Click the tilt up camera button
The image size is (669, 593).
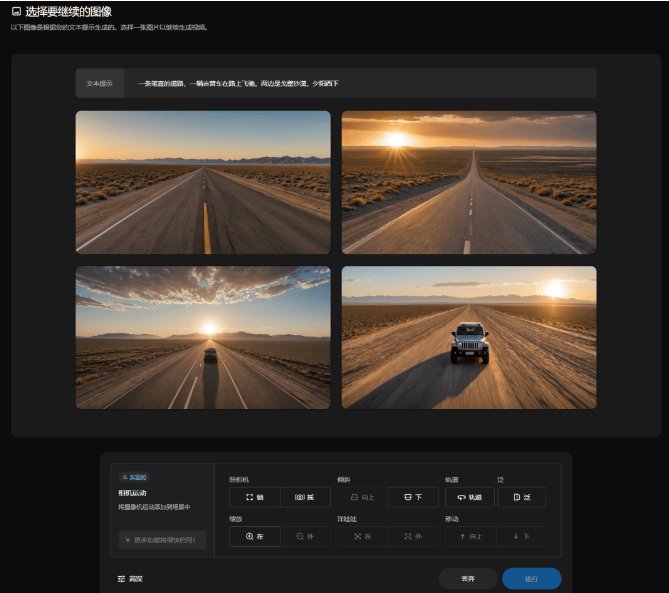pos(363,497)
